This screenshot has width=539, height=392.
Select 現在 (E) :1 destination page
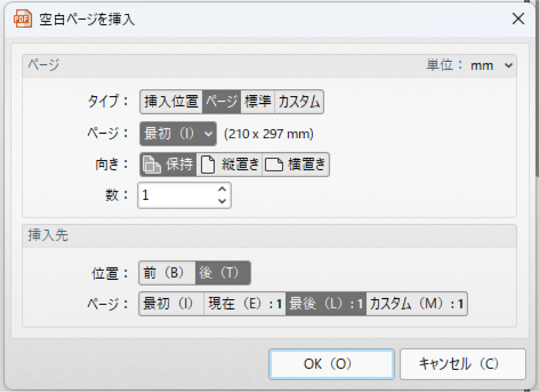245,304
